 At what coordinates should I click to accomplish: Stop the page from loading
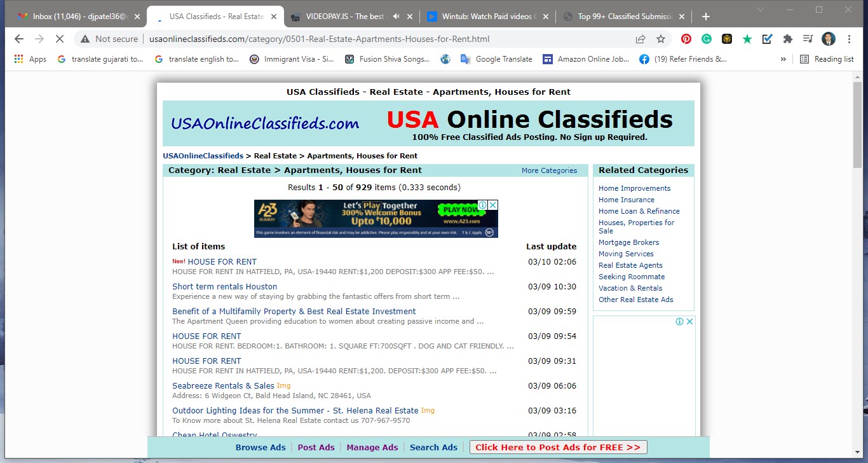click(59, 39)
